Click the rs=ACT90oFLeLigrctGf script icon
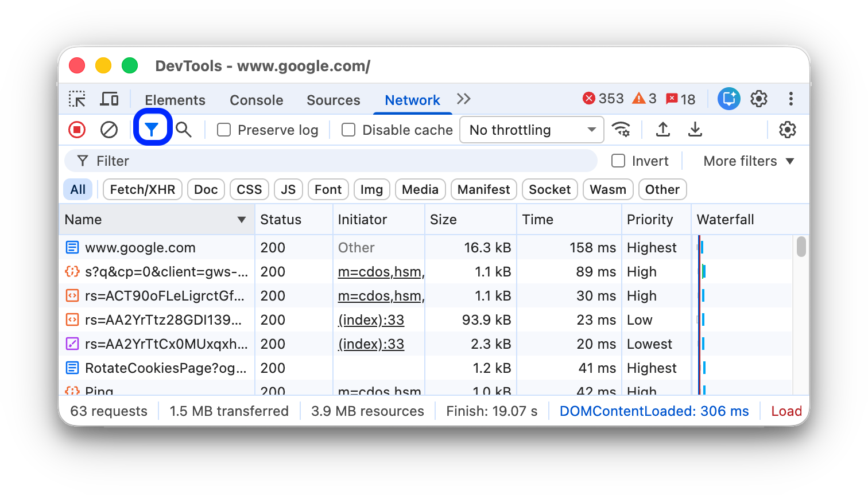 72,295
